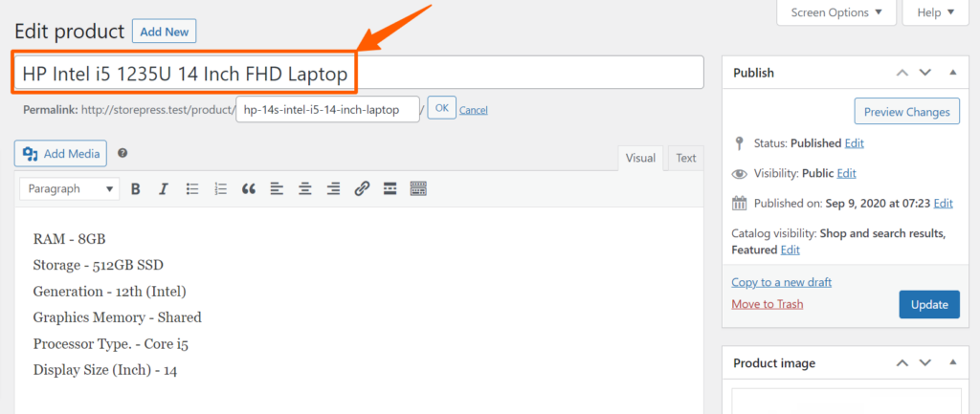Viewport: 980px width, 414px height.
Task: Insert or edit a link
Action: (362, 189)
